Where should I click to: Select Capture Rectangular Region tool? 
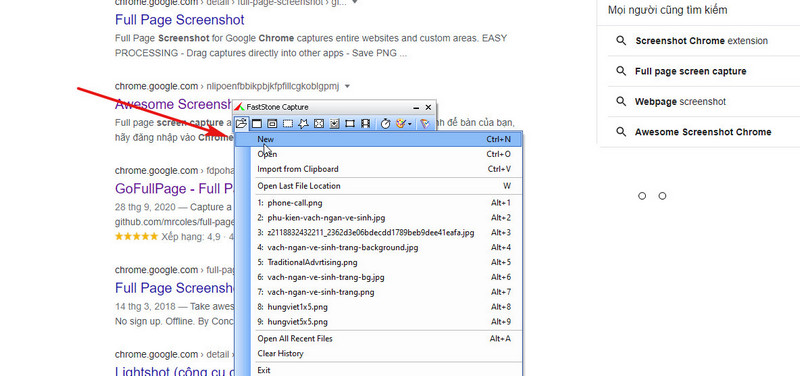(288, 123)
